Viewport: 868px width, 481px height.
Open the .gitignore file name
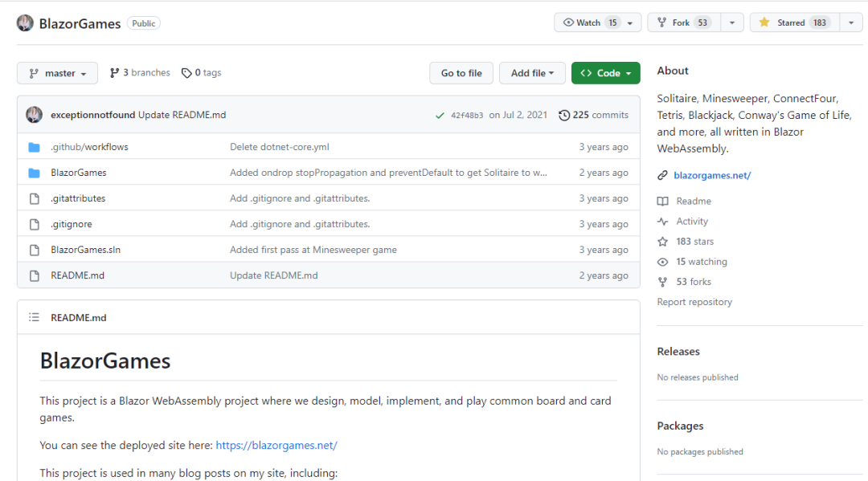[72, 224]
